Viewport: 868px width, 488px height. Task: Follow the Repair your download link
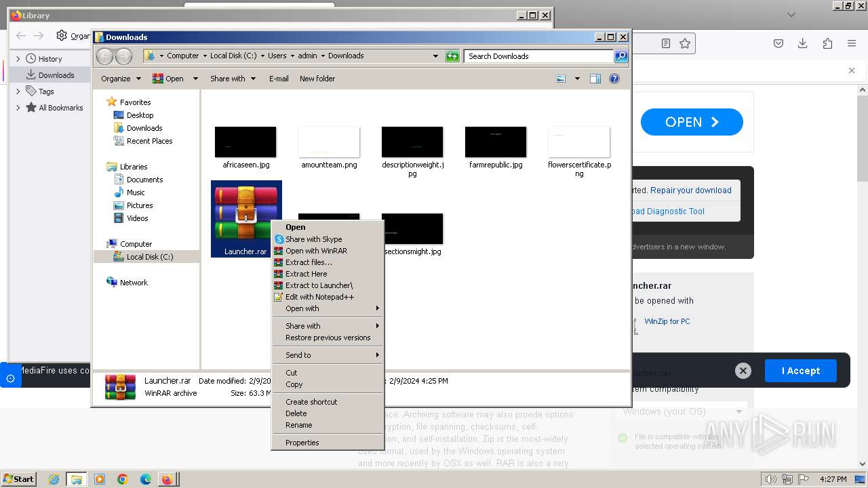(690, 190)
